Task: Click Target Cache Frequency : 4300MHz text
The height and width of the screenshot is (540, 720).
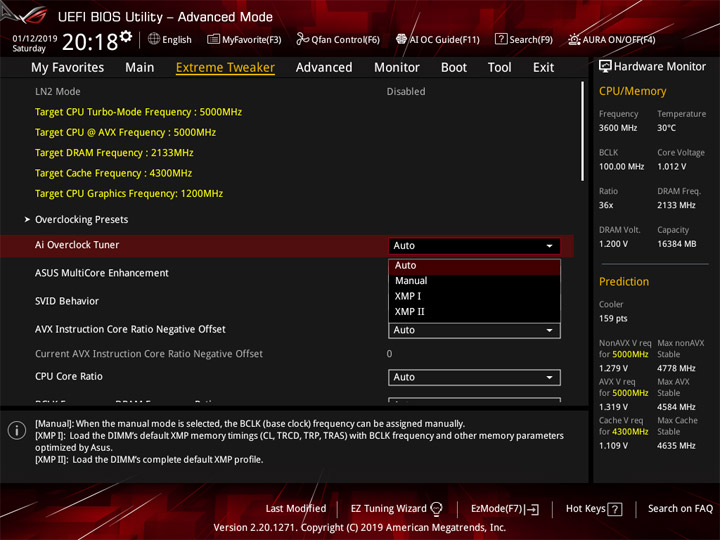Action: 113,173
